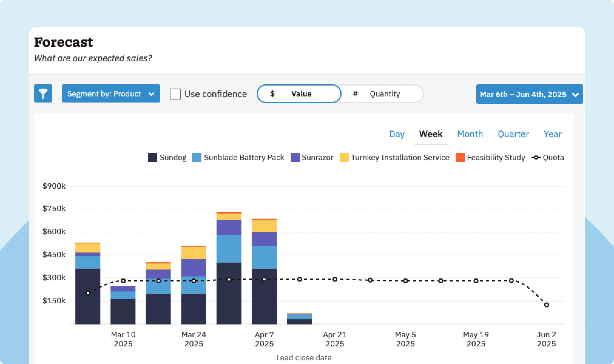Expand the Segment by chevron arrow
The height and width of the screenshot is (364, 614).
[x=151, y=94]
